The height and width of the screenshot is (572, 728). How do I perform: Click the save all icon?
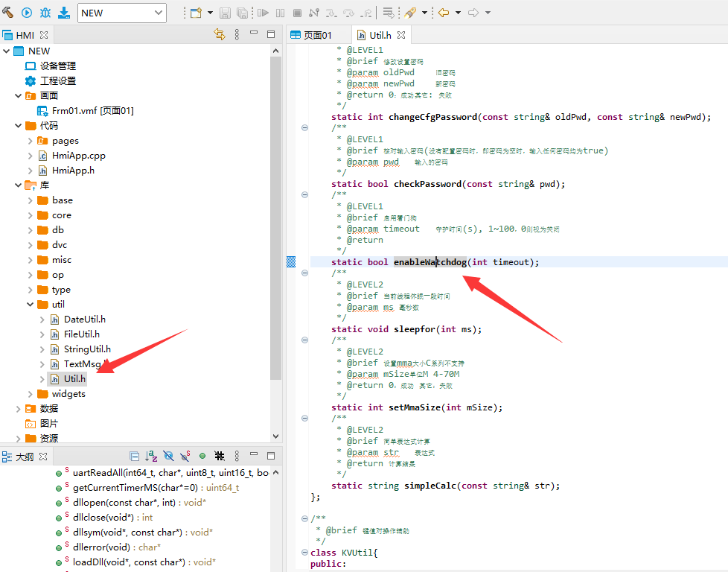242,13
